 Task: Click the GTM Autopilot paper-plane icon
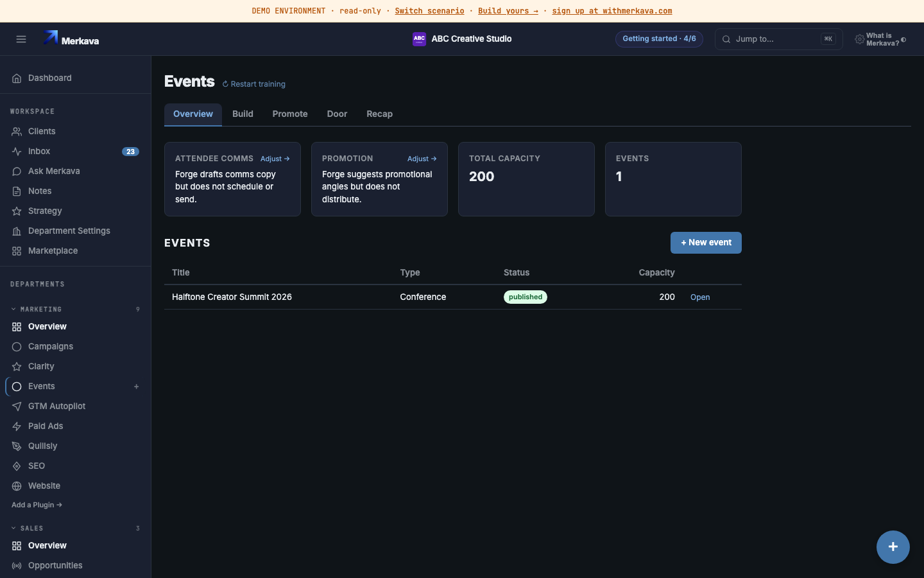[17, 407]
